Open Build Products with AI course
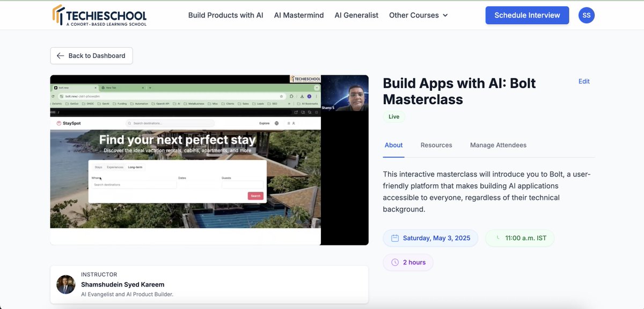Image resolution: width=644 pixels, height=309 pixels. [x=225, y=15]
